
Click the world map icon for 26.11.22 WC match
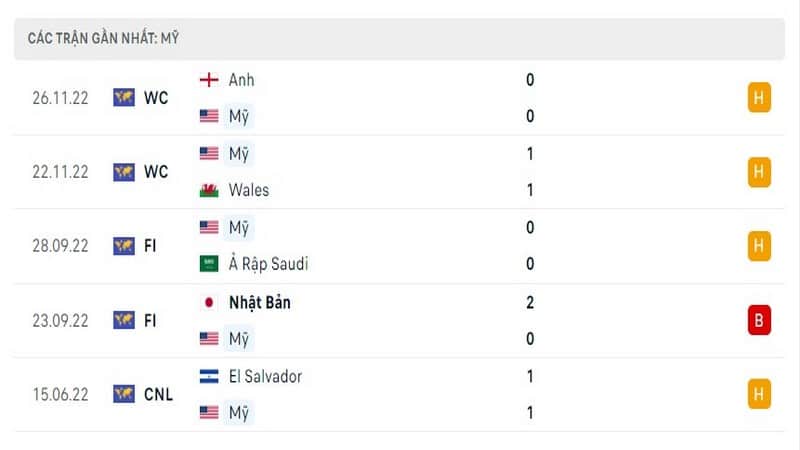tap(124, 97)
